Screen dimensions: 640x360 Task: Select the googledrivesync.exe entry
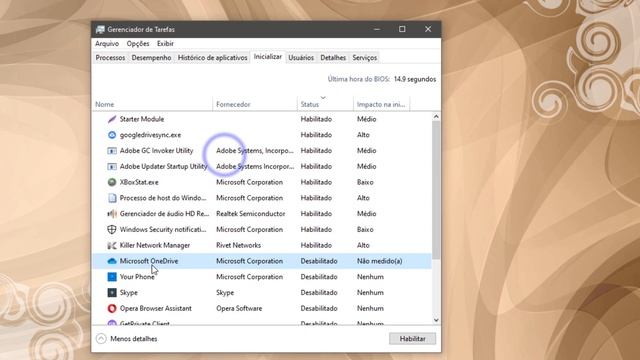click(150, 135)
